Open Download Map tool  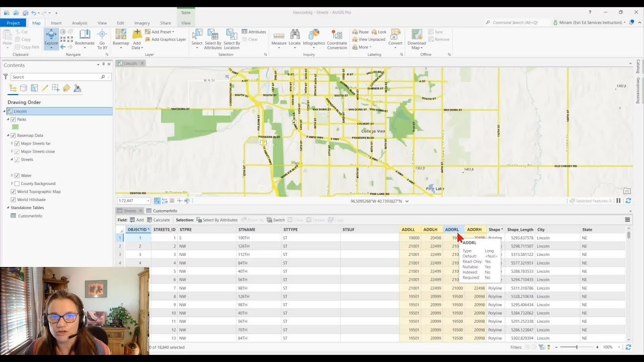click(417, 38)
